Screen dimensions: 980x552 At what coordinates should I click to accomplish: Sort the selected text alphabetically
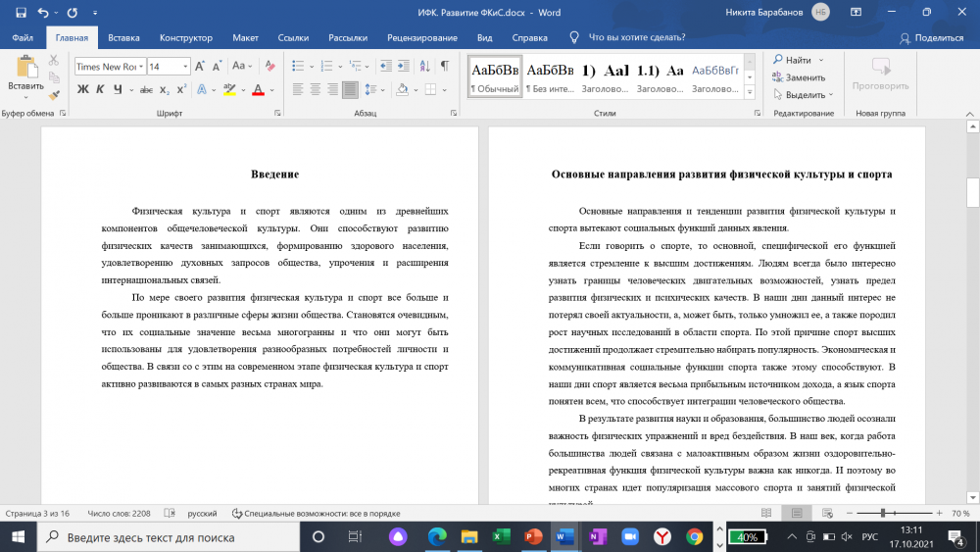(421, 67)
